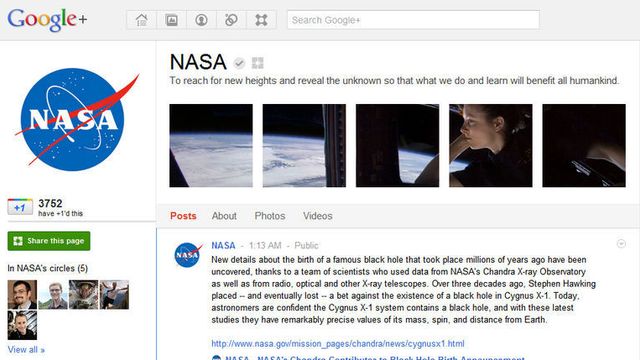Switch to the About tab
This screenshot has width=640, height=360.
(224, 216)
